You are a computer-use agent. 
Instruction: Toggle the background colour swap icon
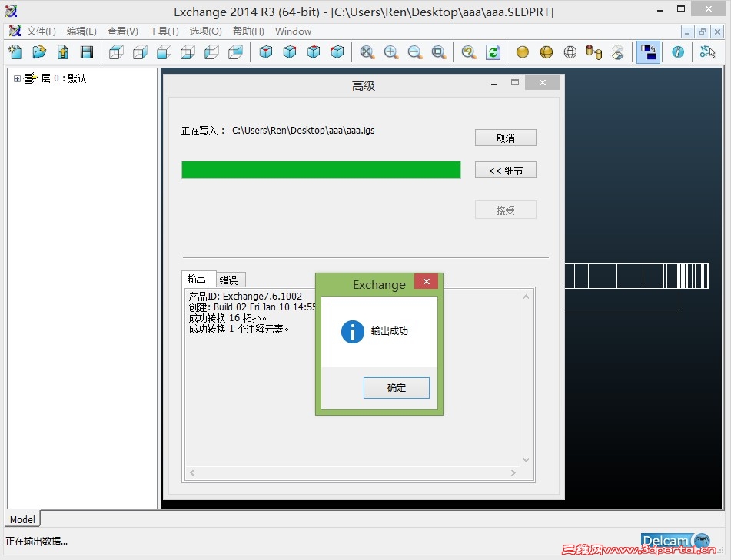(x=649, y=51)
